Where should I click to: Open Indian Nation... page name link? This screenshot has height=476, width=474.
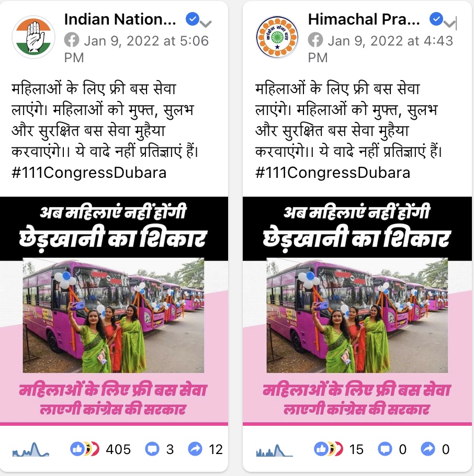click(120, 19)
